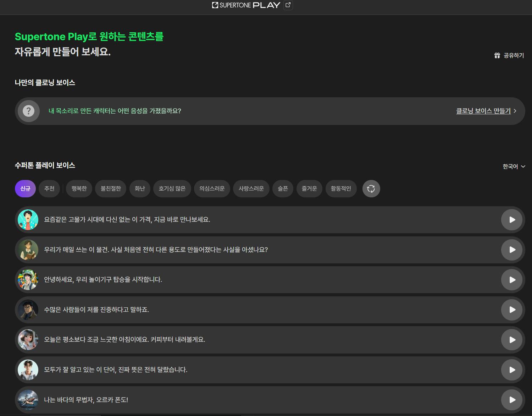Viewport: 532px width, 416px height.
Task: Open avatar of '오늘은 평소보다' voice
Action: (28, 340)
